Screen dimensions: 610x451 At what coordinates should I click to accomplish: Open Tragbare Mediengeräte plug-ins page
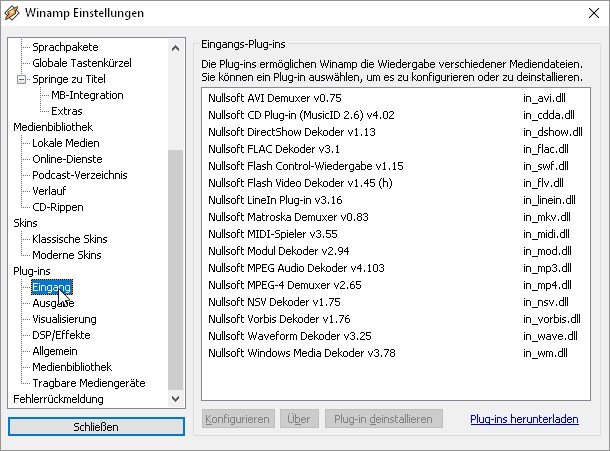pyautogui.click(x=89, y=383)
